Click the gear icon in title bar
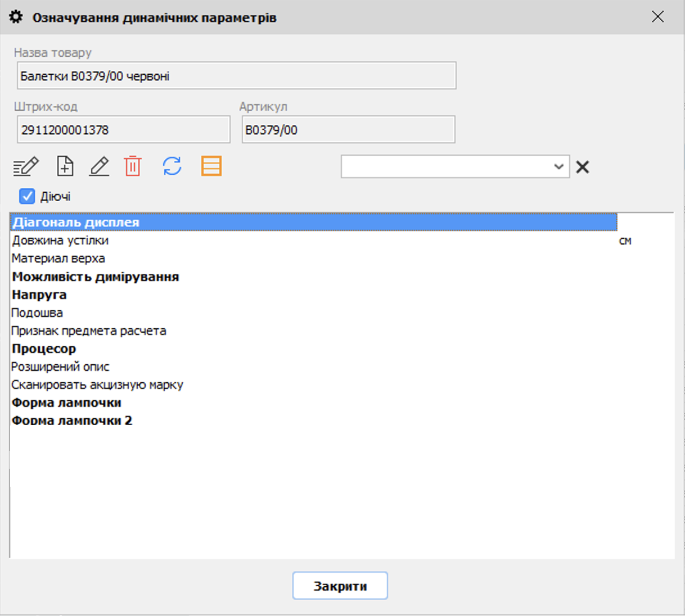 point(16,17)
